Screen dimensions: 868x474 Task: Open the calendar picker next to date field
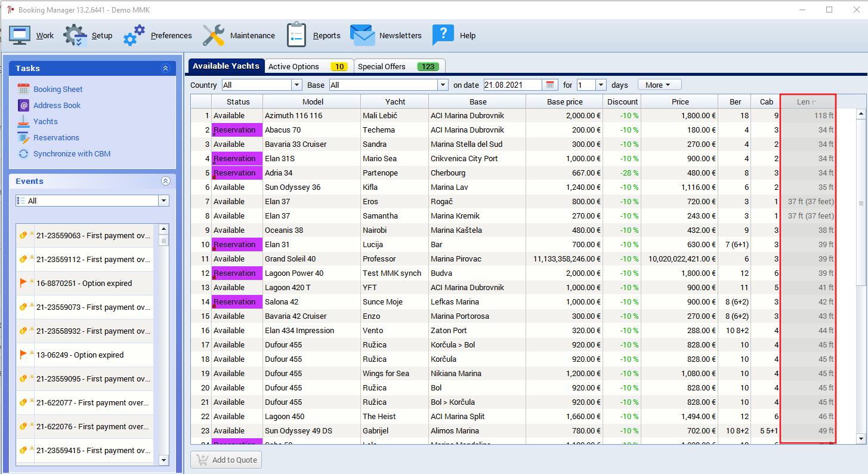click(x=550, y=85)
